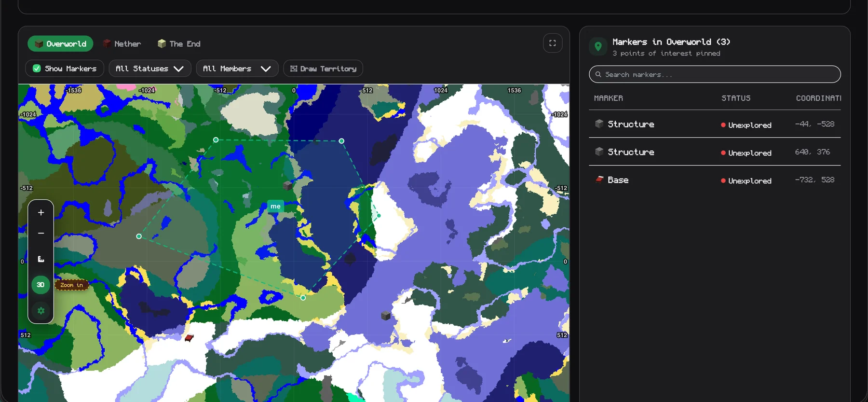The image size is (868, 402).
Task: Switch to the Nether dimension tab
Action: [122, 43]
